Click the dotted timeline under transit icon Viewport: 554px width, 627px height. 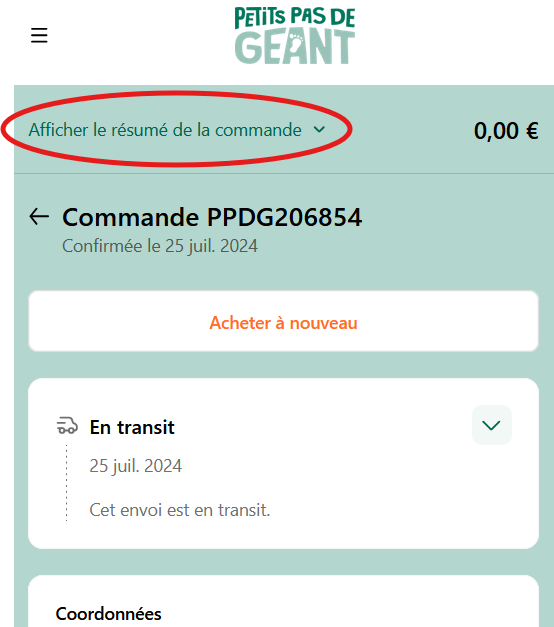66,483
